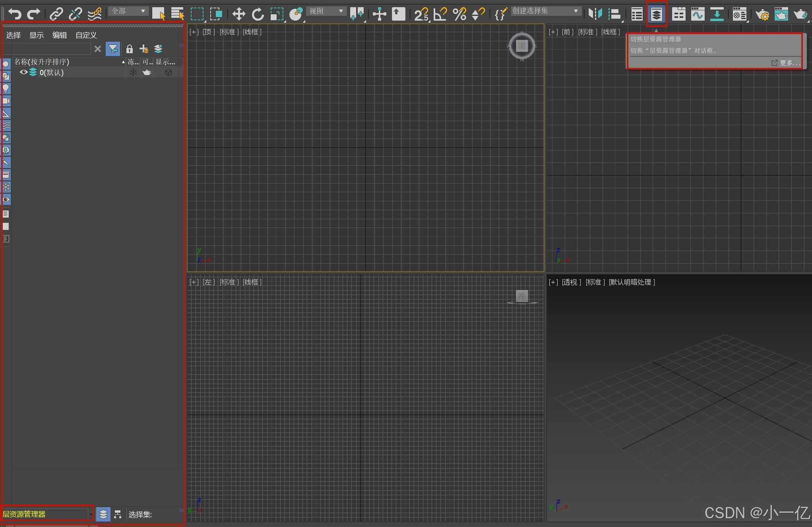Toggle renderable teapot for layer 0(默认)
Image resolution: width=812 pixels, height=527 pixels.
147,72
